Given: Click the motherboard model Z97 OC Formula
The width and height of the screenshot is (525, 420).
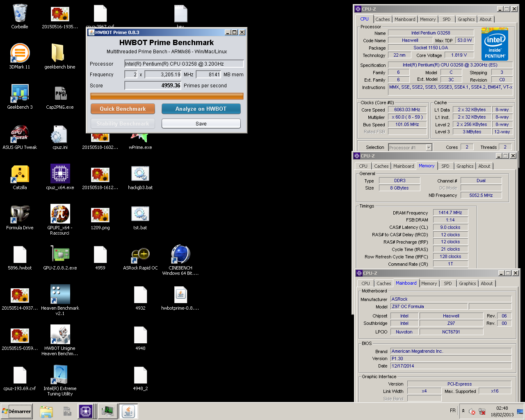Looking at the screenshot, I should tap(429, 306).
